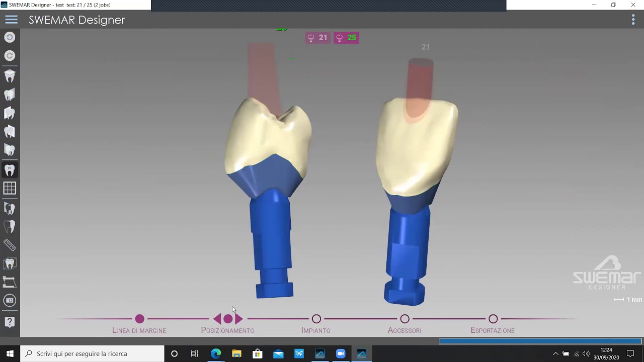
Task: Select the front tooth view icon
Action: (10, 76)
